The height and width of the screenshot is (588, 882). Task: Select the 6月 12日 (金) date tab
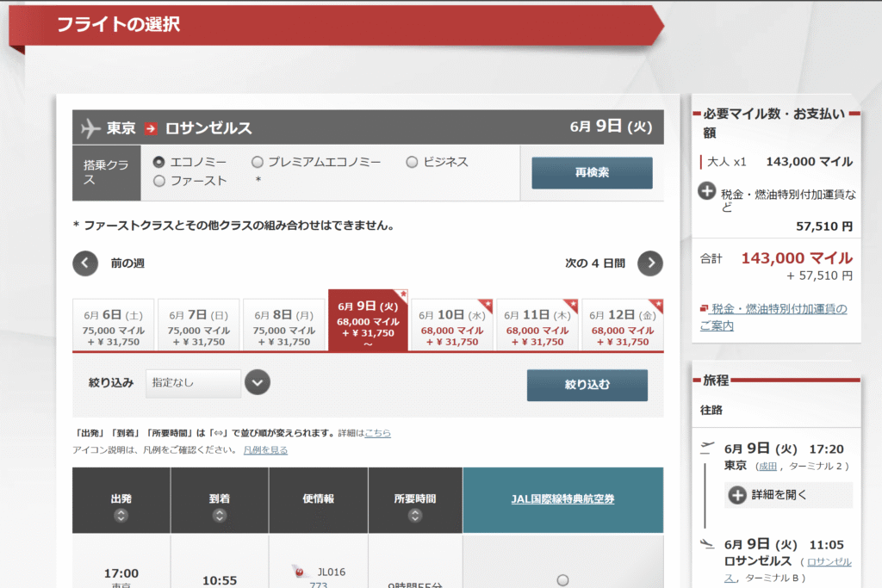click(x=622, y=325)
